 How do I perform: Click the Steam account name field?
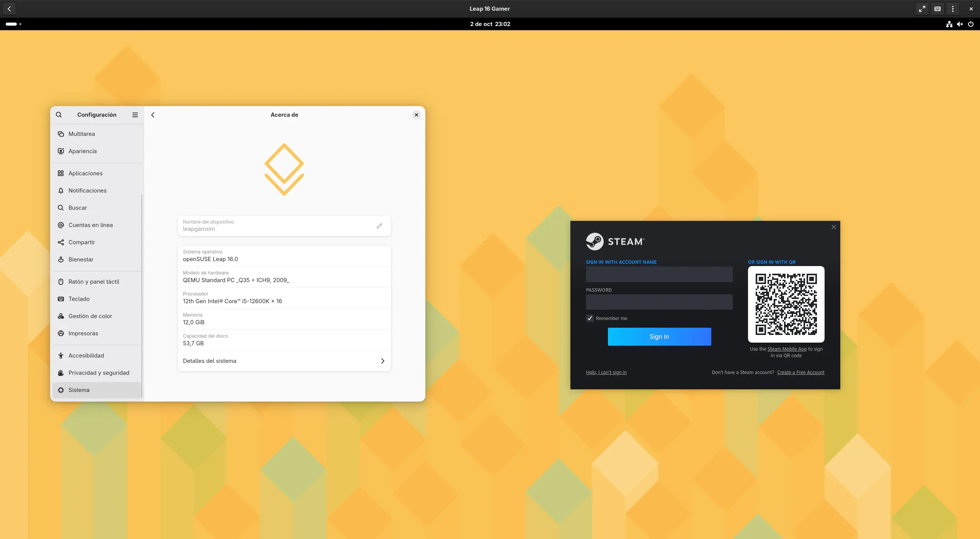[659, 274]
